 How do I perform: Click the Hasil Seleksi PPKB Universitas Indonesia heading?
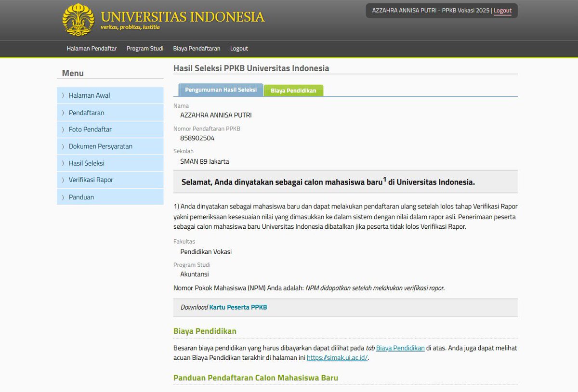[x=251, y=68]
